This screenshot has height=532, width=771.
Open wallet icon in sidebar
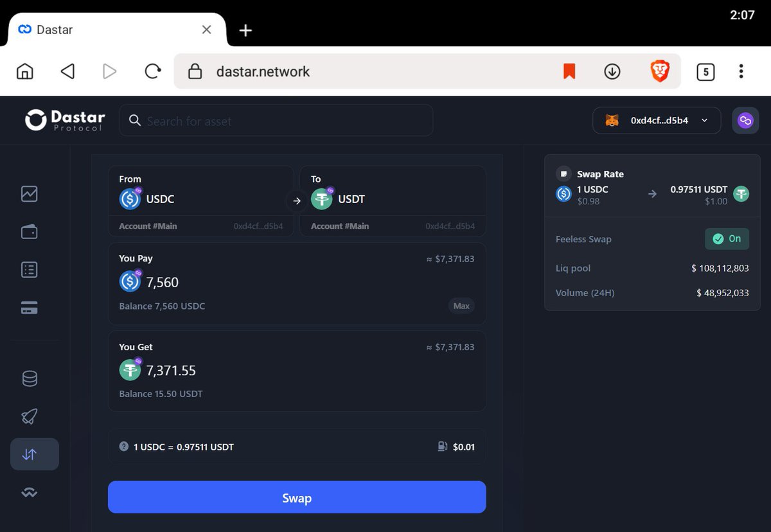30,231
